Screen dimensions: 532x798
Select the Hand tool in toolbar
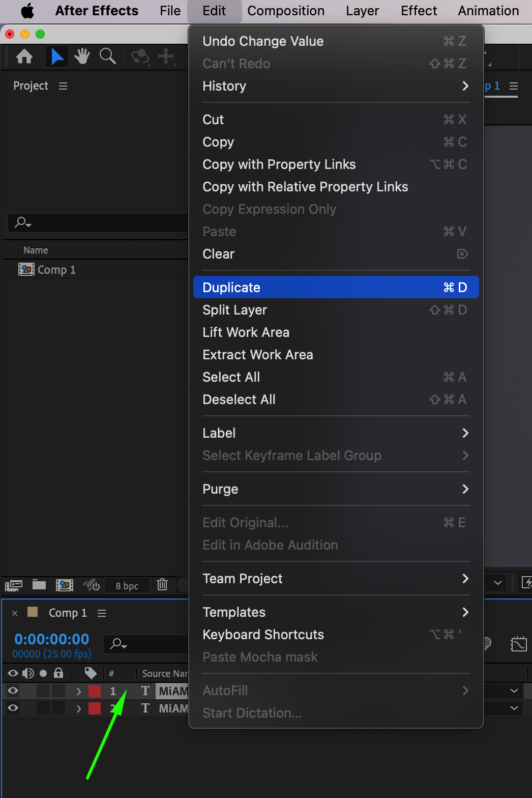point(82,56)
